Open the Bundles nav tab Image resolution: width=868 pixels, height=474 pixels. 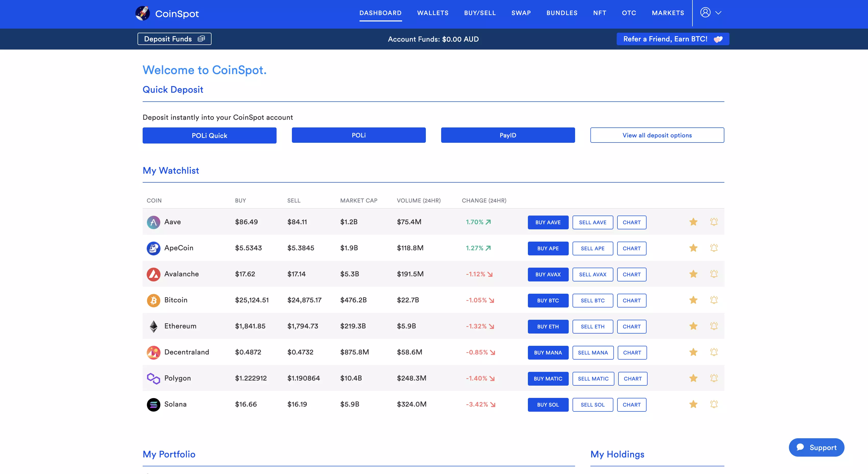(x=562, y=13)
